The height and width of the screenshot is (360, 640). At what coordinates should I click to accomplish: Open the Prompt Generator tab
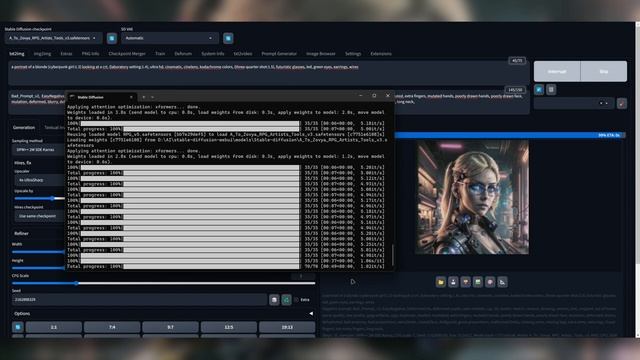[279, 53]
